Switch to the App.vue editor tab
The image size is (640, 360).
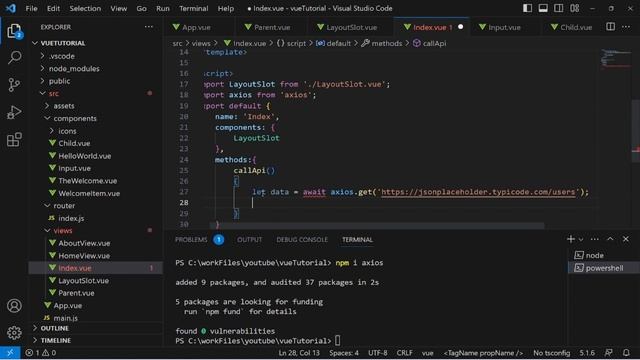[196, 27]
